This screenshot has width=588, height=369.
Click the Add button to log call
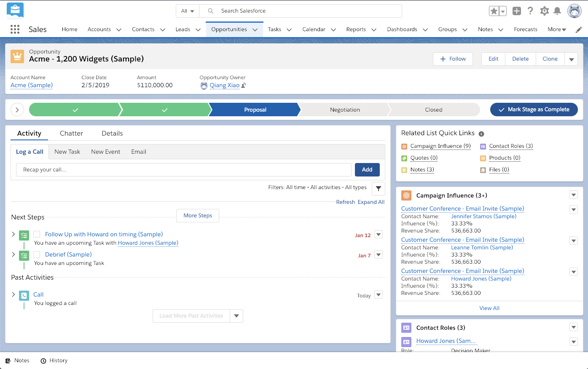pyautogui.click(x=367, y=169)
